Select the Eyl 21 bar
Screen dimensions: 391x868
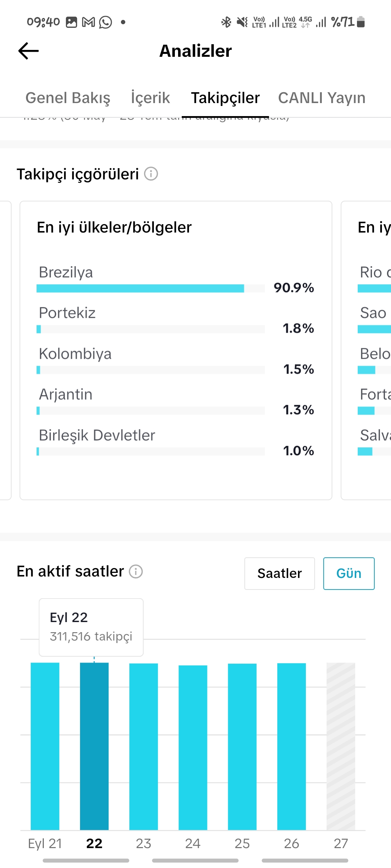click(x=45, y=746)
